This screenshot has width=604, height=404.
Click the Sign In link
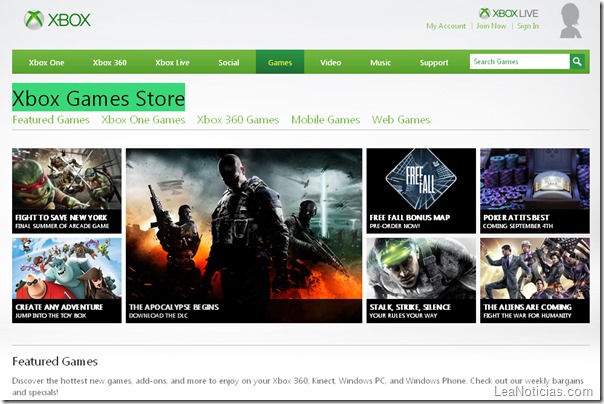click(x=528, y=26)
